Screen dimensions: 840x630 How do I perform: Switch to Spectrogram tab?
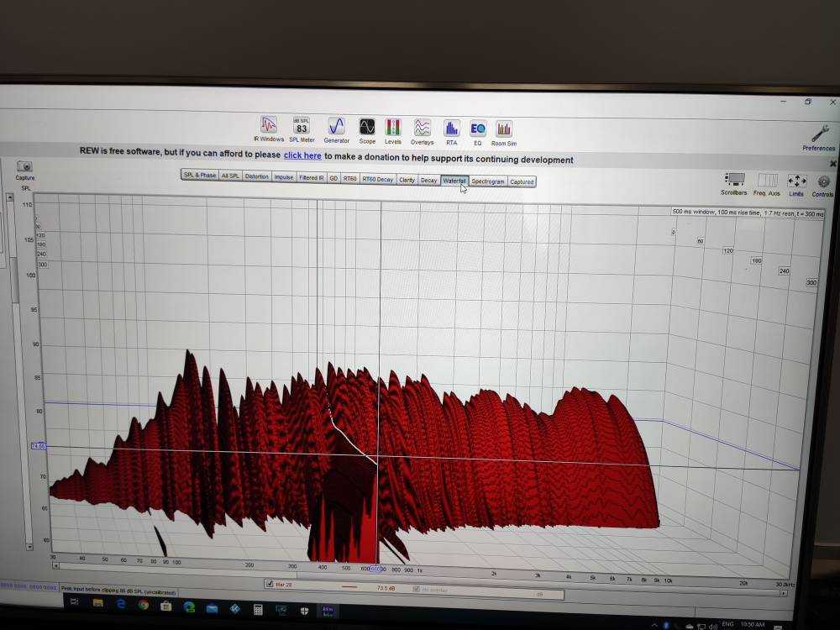(488, 181)
